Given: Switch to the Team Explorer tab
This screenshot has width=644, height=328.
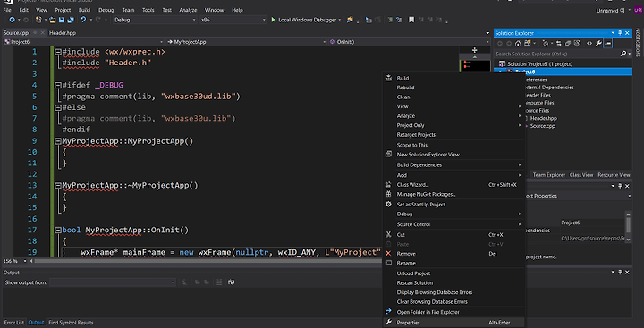Looking at the screenshot, I should (549, 175).
